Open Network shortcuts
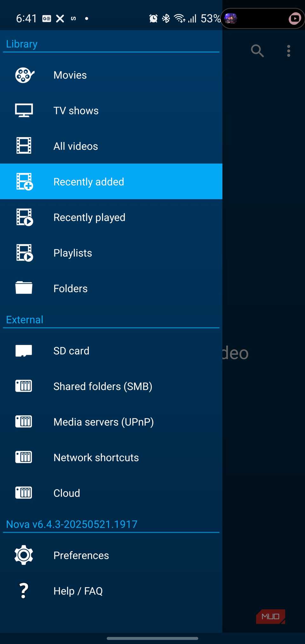 pyautogui.click(x=111, y=458)
